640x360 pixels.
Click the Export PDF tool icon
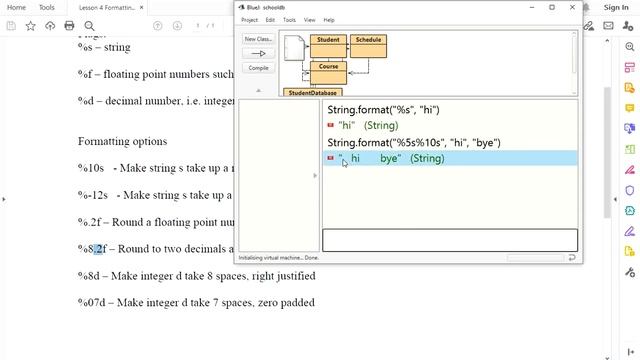coord(629,88)
